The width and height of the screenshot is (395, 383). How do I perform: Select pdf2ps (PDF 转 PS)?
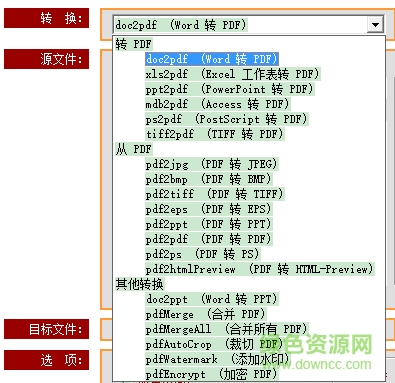coord(203,254)
